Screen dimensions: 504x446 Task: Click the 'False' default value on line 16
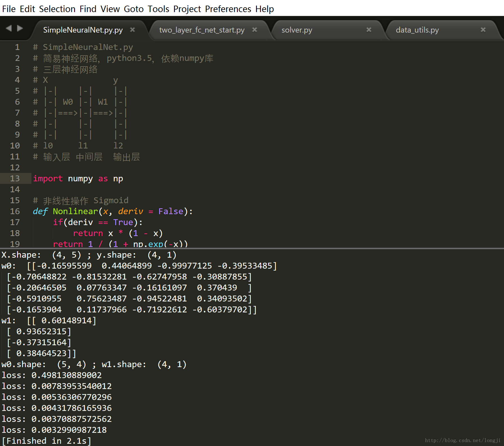pos(171,211)
